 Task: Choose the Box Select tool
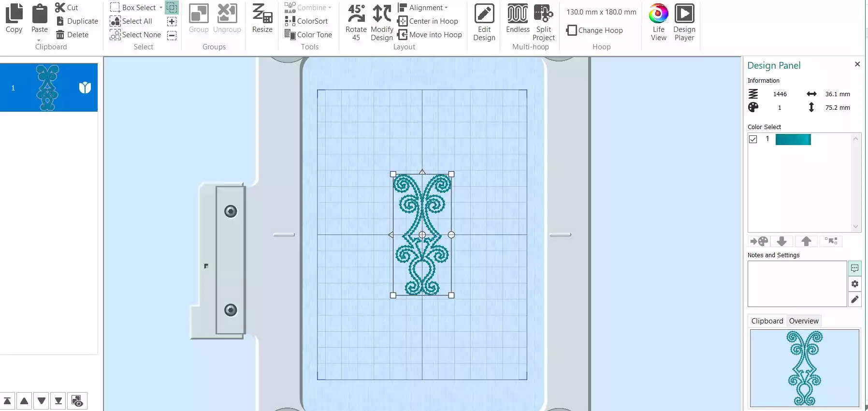tap(133, 7)
